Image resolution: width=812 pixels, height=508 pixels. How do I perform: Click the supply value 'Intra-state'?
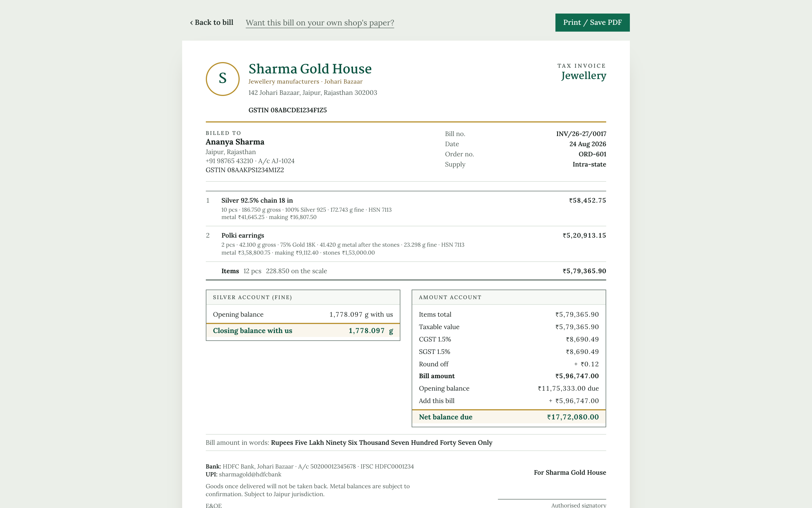click(x=589, y=164)
